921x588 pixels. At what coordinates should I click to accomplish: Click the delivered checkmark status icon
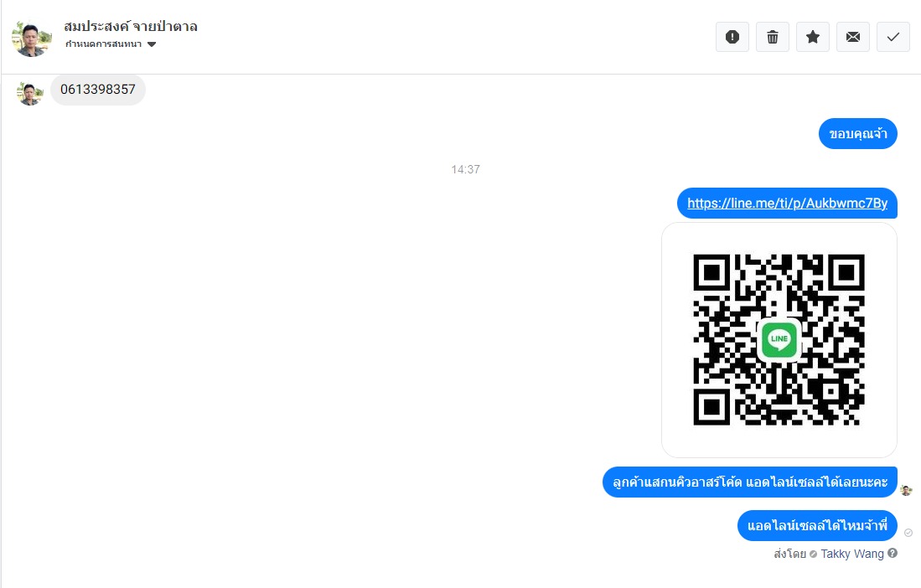point(908,532)
